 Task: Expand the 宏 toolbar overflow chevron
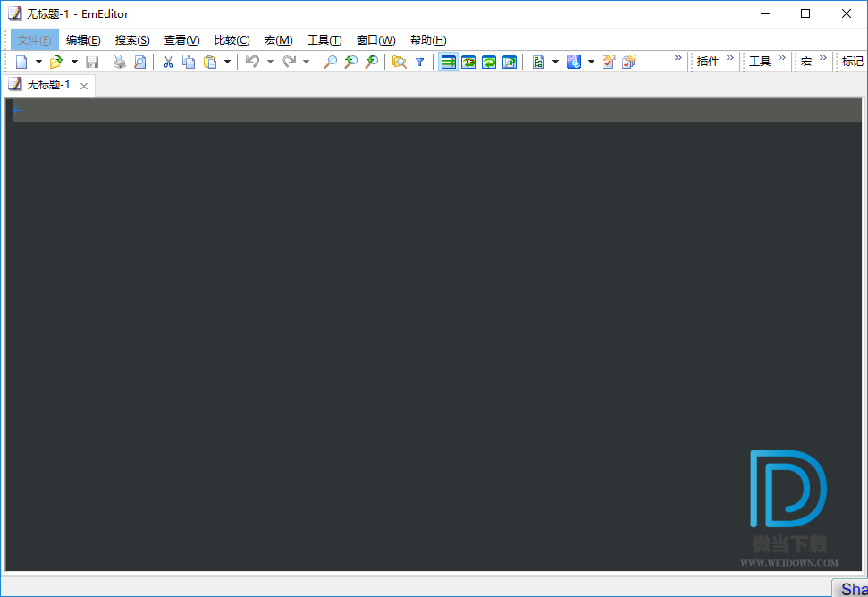(x=822, y=57)
